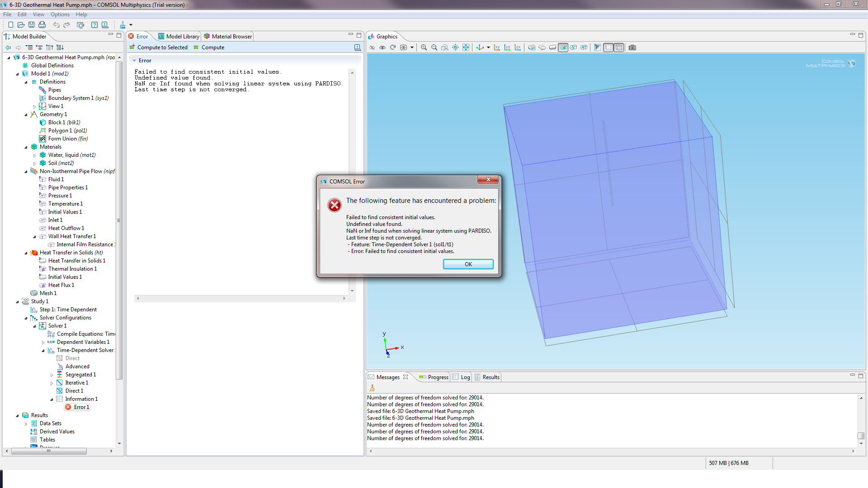This screenshot has height=488, width=868.
Task: Click OK in COMSOL Error dialog
Action: pos(468,264)
